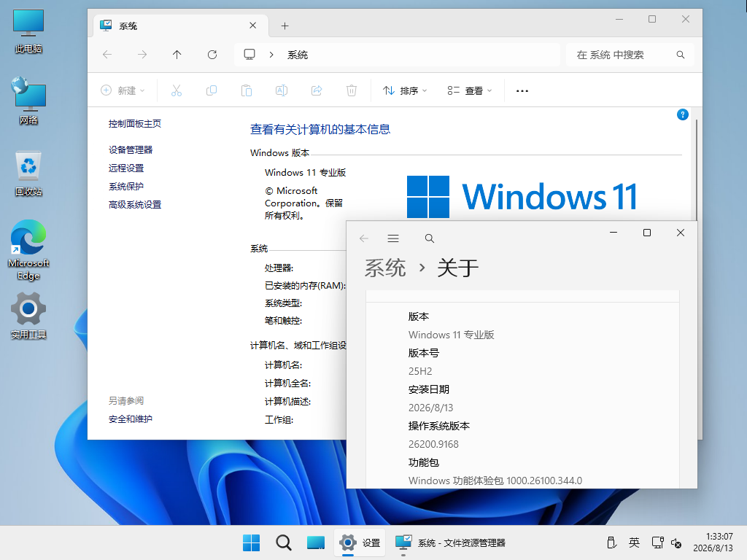
Task: Open 远程设置 link
Action: tap(126, 168)
